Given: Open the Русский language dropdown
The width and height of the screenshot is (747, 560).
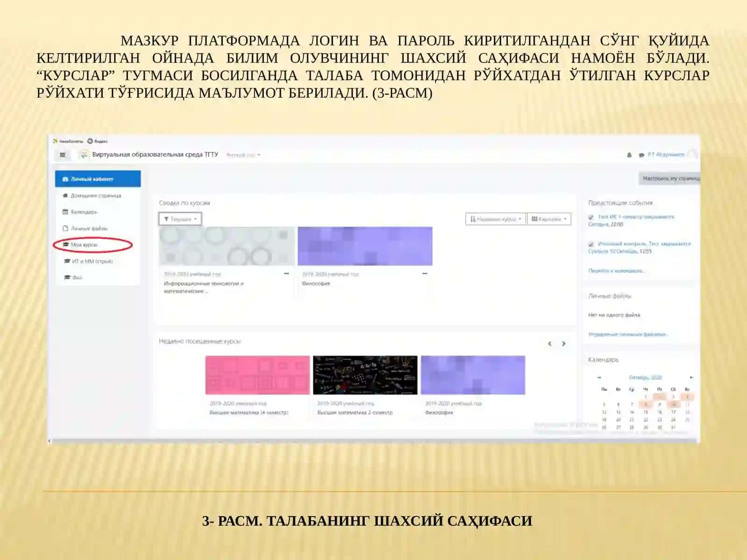Looking at the screenshot, I should 243,155.
